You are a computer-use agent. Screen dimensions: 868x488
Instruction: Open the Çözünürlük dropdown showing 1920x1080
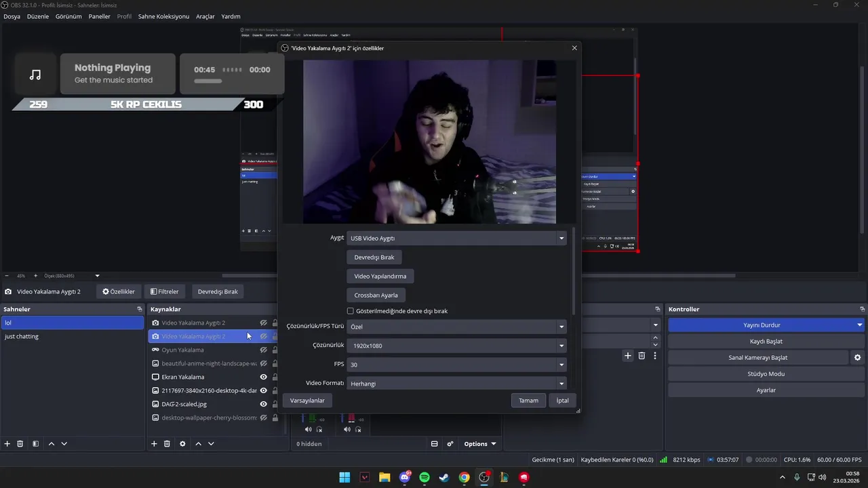pyautogui.click(x=456, y=345)
